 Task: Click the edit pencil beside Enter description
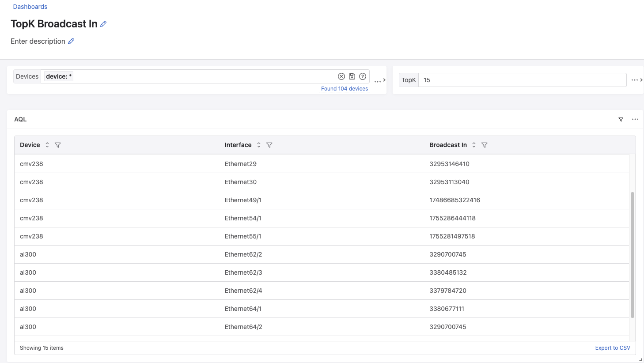coord(71,41)
